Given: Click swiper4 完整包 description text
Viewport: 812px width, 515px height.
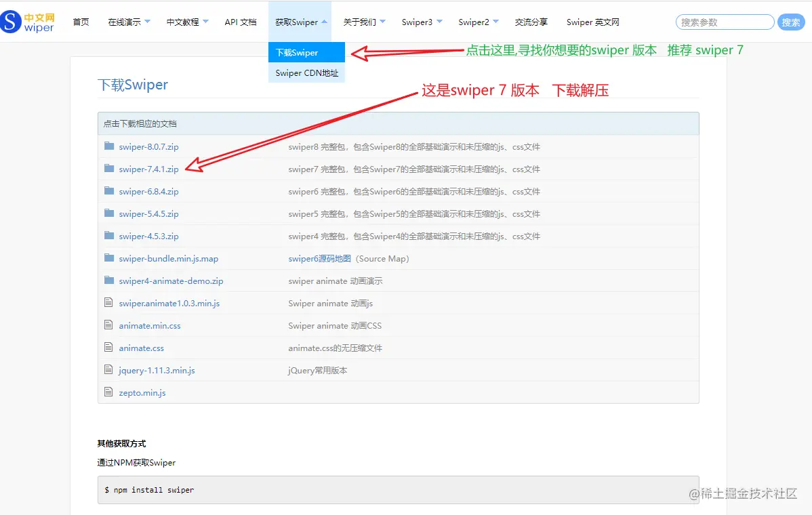Looking at the screenshot, I should (x=413, y=236).
